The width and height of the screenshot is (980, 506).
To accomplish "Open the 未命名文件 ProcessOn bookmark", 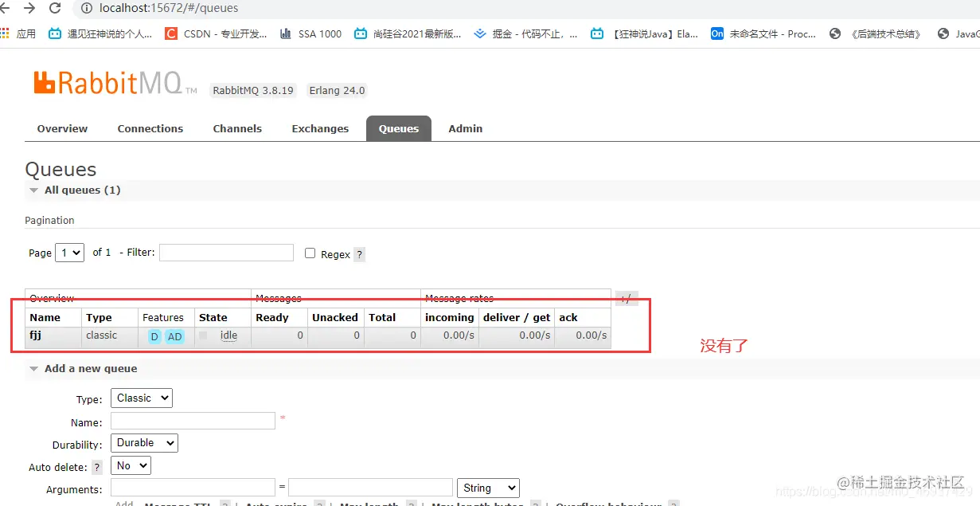I will (x=763, y=33).
